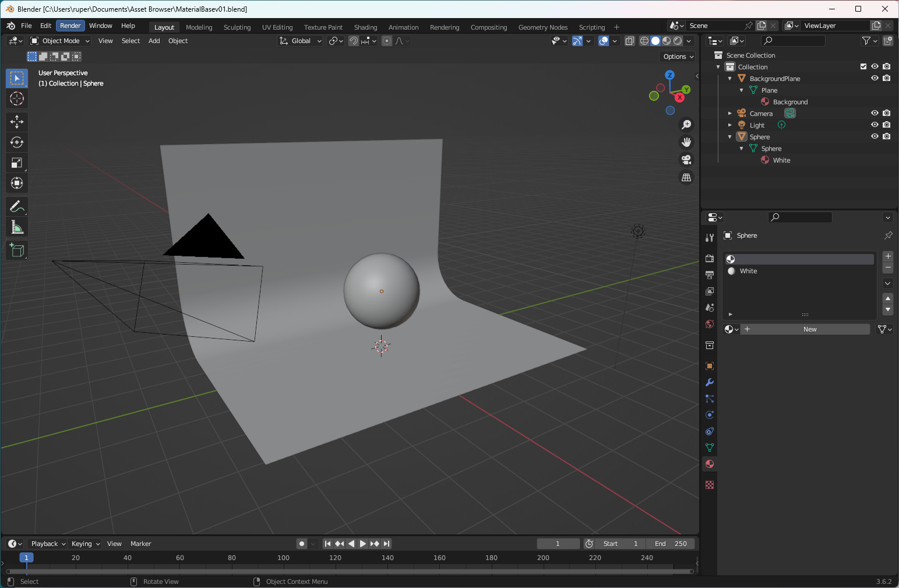899x588 pixels.
Task: Open Physics properties tab
Action: (710, 415)
